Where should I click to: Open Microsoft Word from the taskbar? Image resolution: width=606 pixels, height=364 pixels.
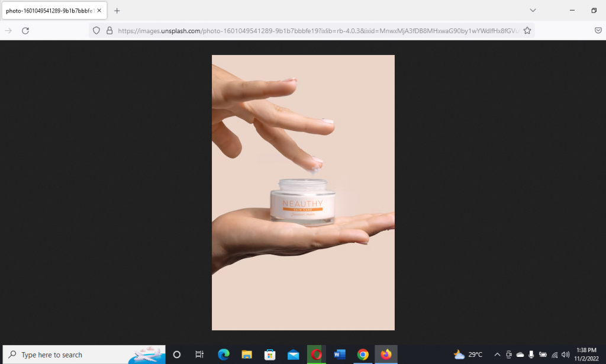(339, 355)
